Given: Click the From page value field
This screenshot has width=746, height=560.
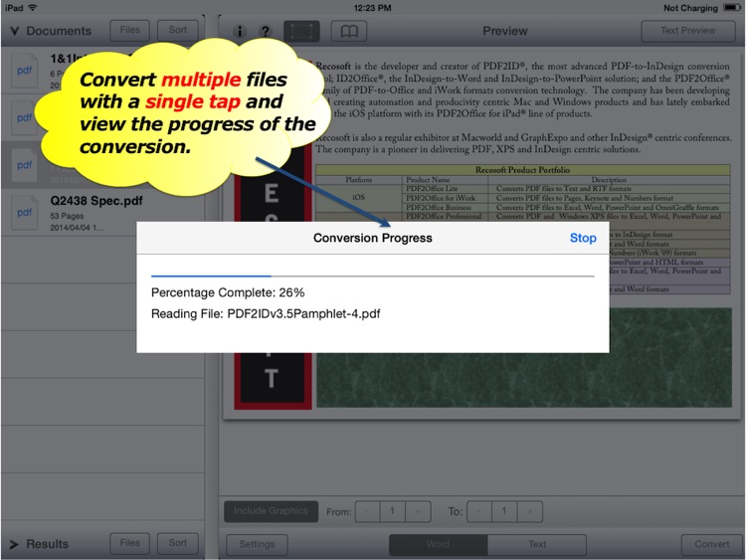Looking at the screenshot, I should coord(393,512).
